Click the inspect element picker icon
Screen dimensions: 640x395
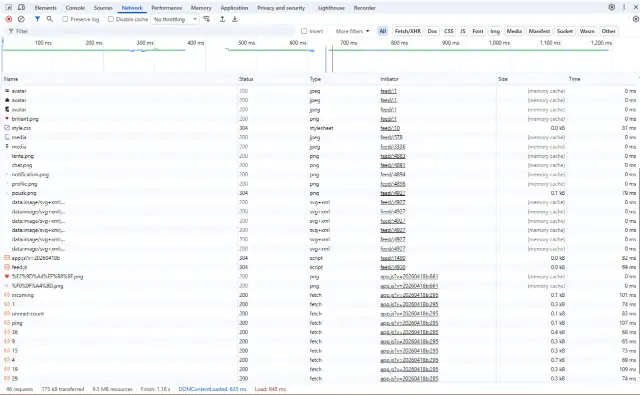click(9, 7)
